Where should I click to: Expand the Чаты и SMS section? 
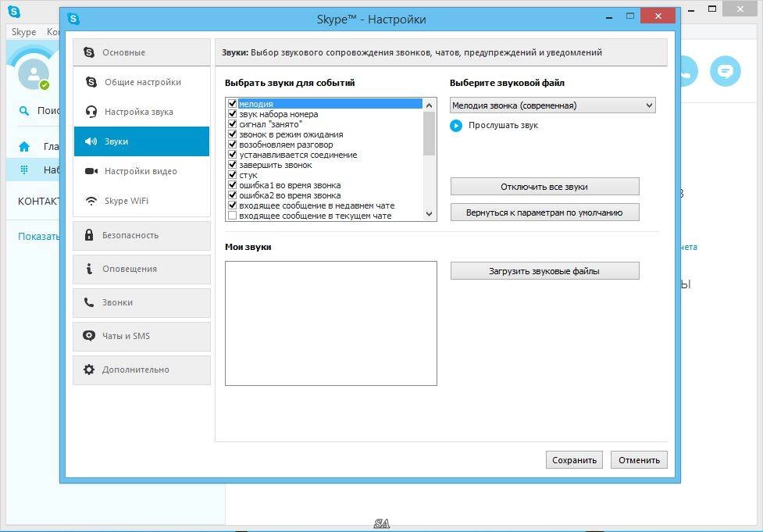[x=141, y=337]
